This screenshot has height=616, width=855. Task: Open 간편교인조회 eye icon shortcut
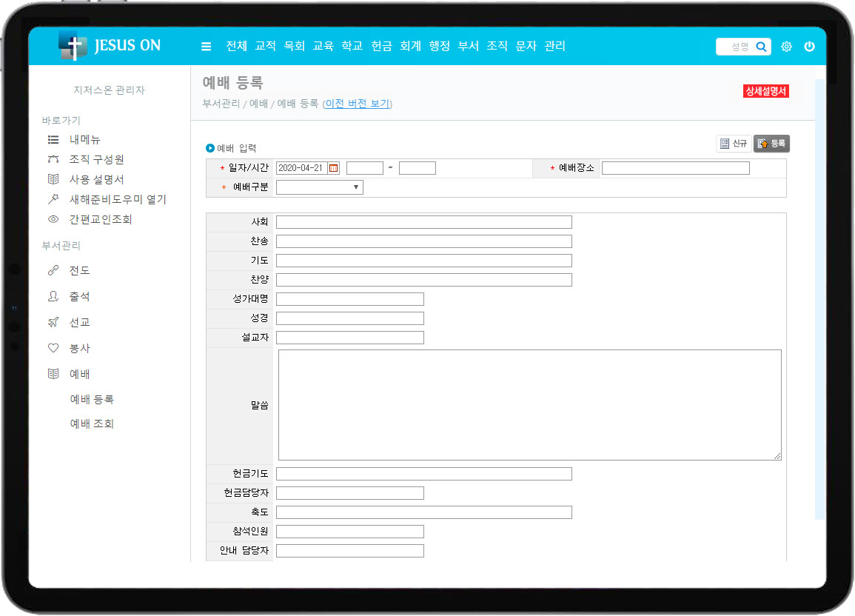pyautogui.click(x=53, y=219)
